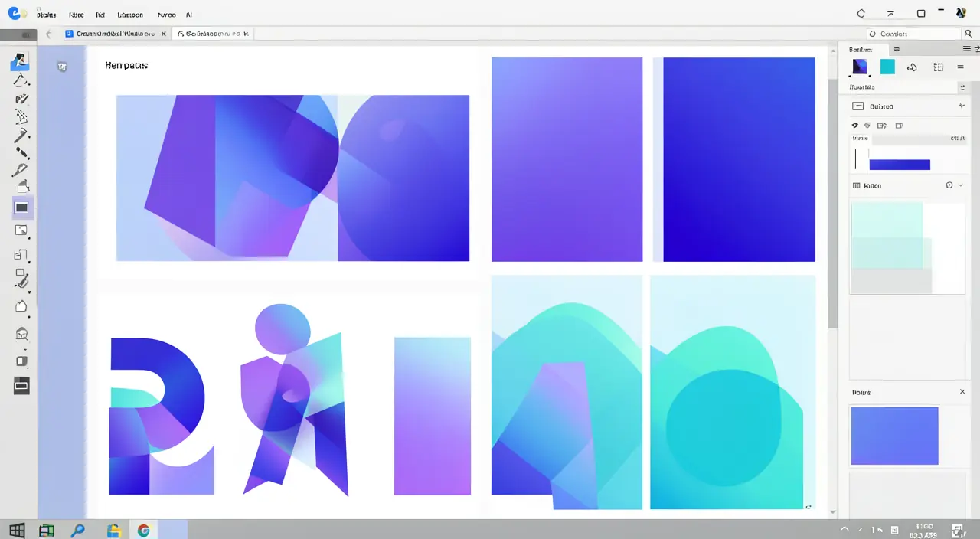This screenshot has height=539, width=980.
Task: Open the user avatar in the title bar
Action: click(x=961, y=13)
